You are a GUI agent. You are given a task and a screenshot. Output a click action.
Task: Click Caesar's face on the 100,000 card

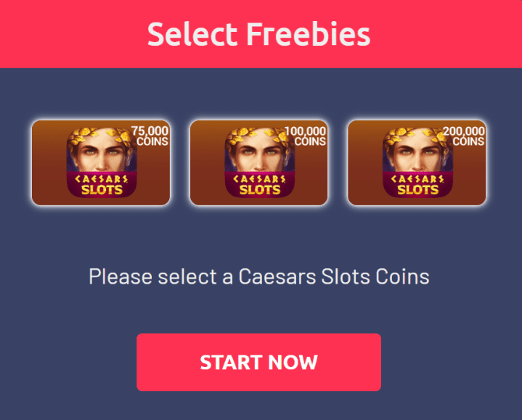[x=259, y=155]
